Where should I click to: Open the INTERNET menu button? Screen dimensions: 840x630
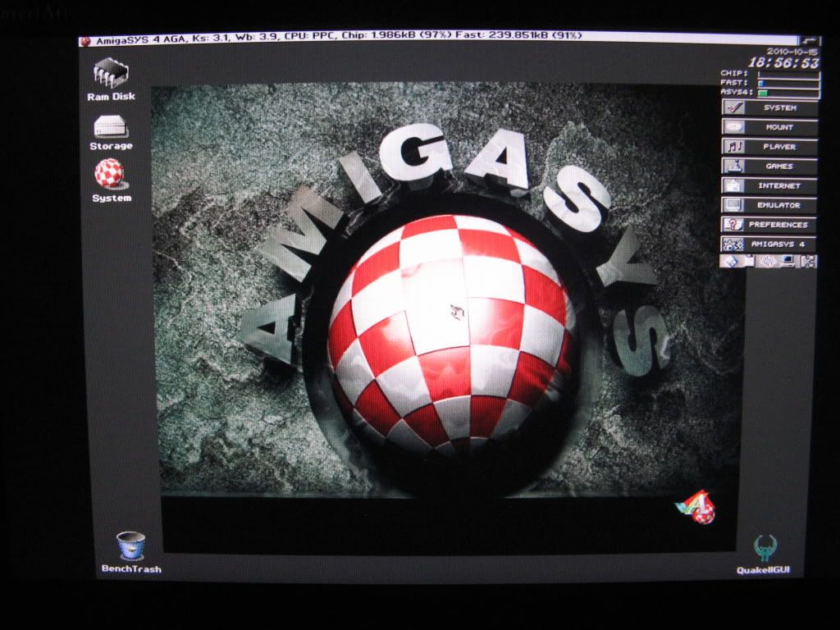pos(769,186)
